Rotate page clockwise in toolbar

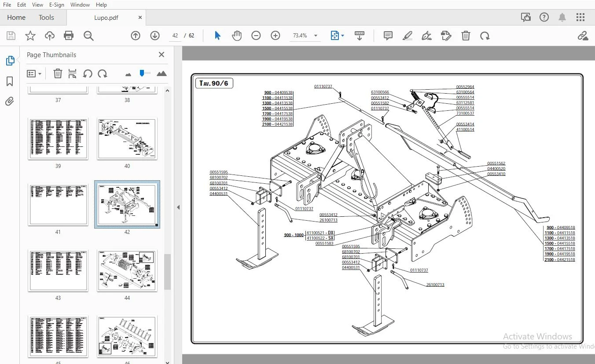tap(485, 36)
